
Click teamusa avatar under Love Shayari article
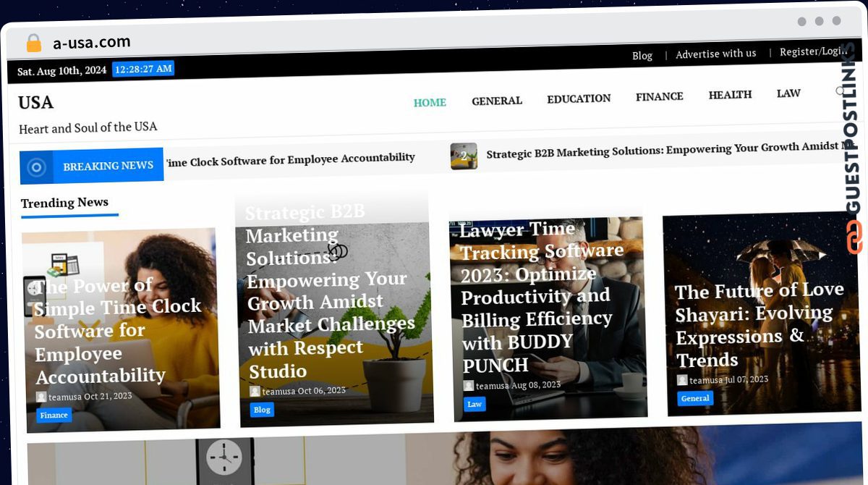coord(682,380)
